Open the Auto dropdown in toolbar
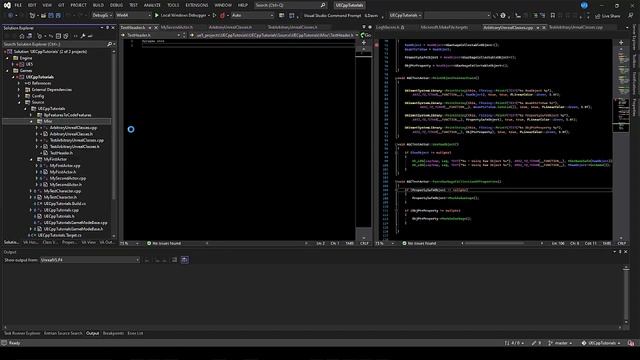 252,15
